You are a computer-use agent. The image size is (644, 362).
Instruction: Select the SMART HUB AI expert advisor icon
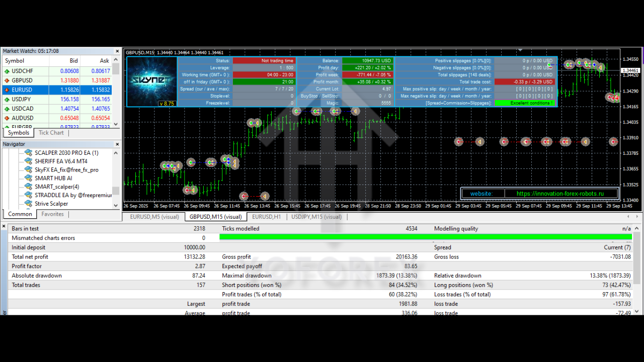pyautogui.click(x=28, y=178)
